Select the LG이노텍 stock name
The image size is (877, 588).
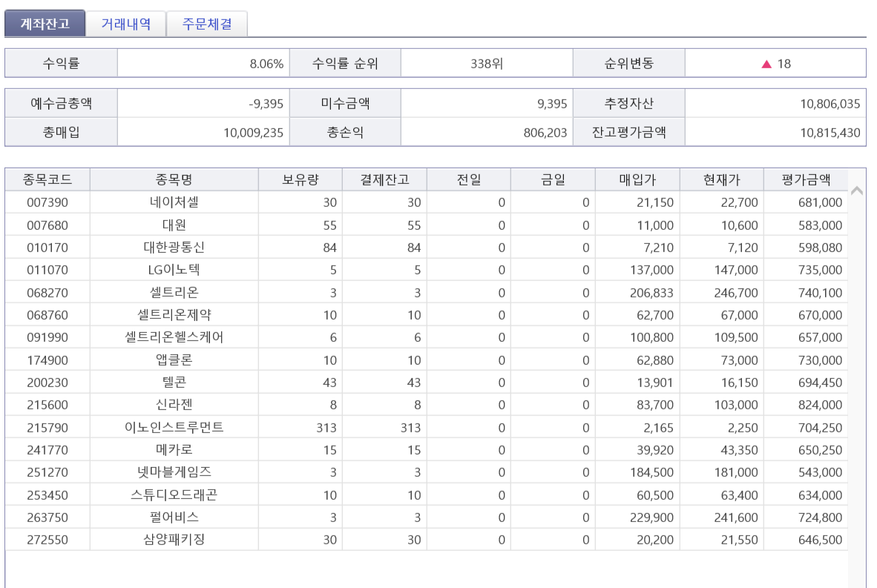coord(174,270)
